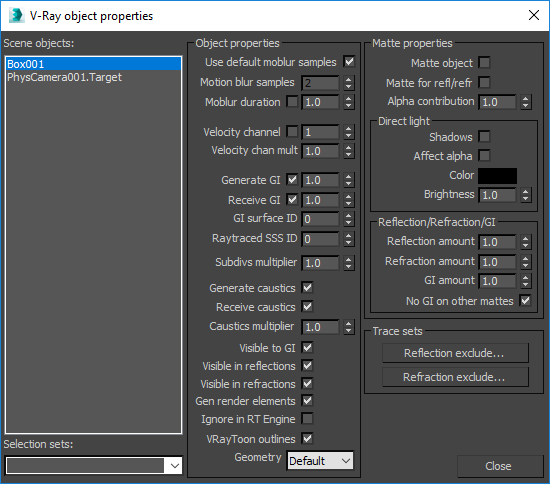Click the Alpha contribution spinner arrows
This screenshot has width=550, height=484.
click(525, 102)
